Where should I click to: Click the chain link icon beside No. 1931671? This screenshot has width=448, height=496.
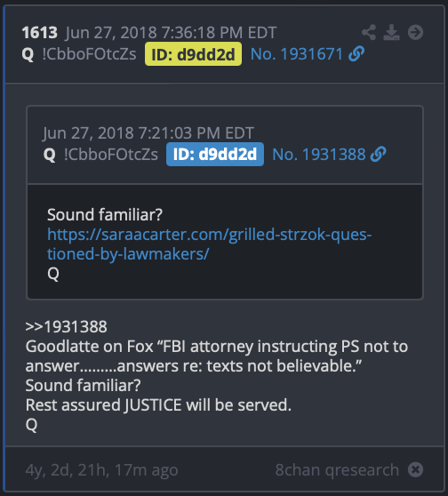pyautogui.click(x=356, y=53)
